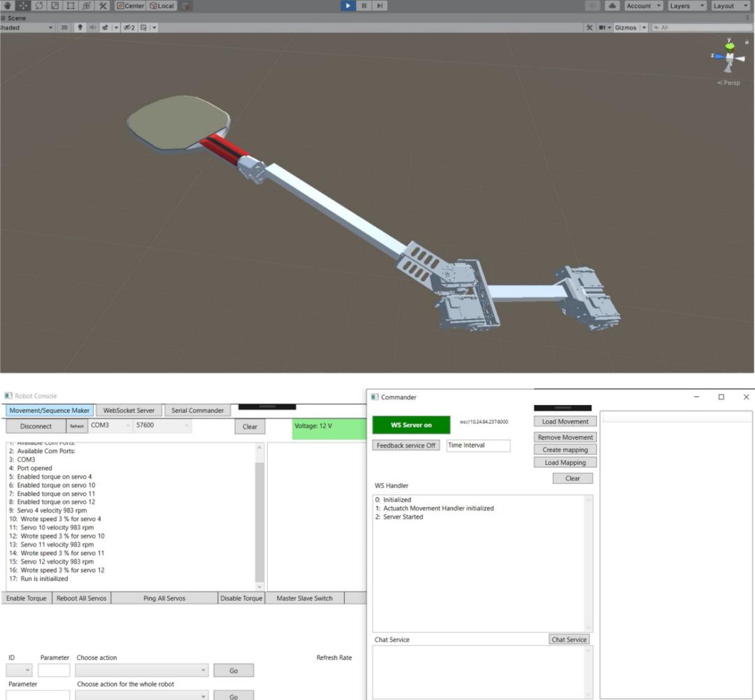The height and width of the screenshot is (700, 755).
Task: Click the Disconnect button
Action: pos(36,426)
